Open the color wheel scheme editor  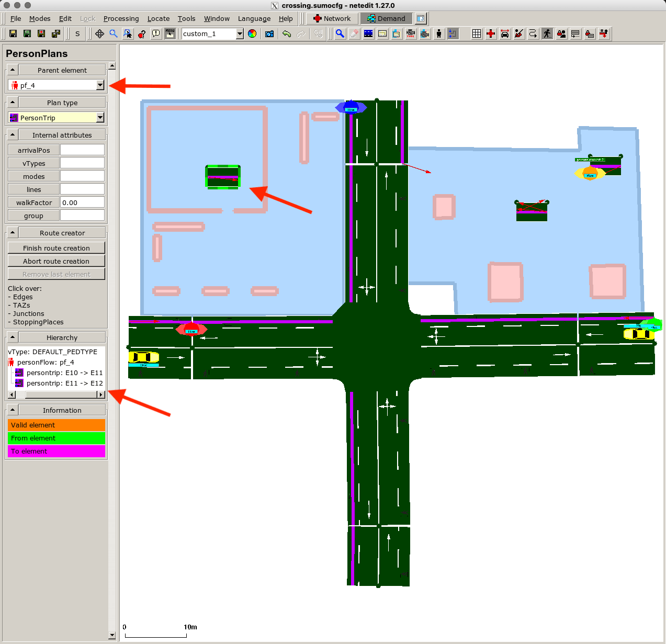click(x=252, y=33)
